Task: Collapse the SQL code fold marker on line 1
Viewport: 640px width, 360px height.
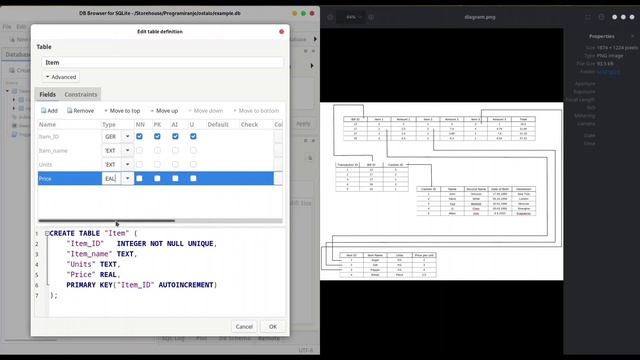Action: click(47, 233)
